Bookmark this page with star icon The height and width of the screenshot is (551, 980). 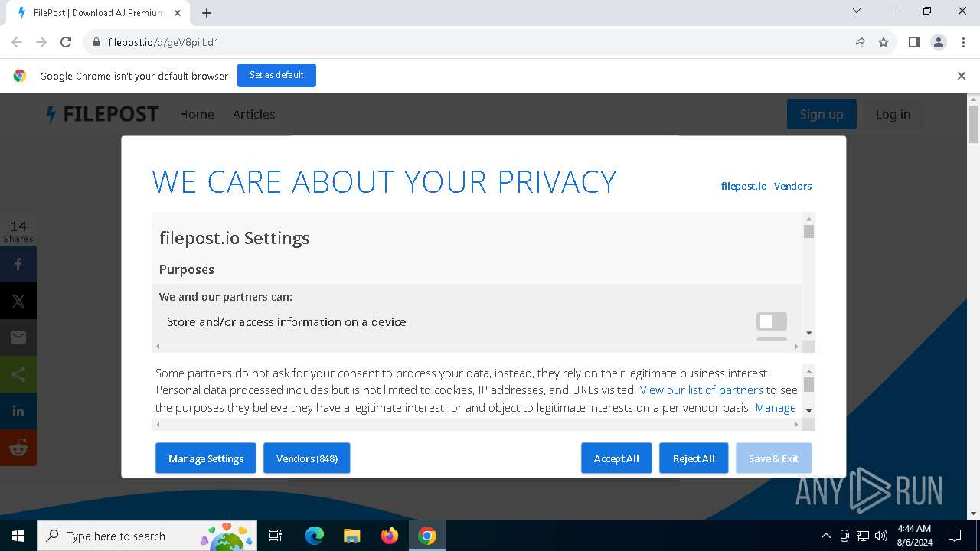(x=884, y=42)
